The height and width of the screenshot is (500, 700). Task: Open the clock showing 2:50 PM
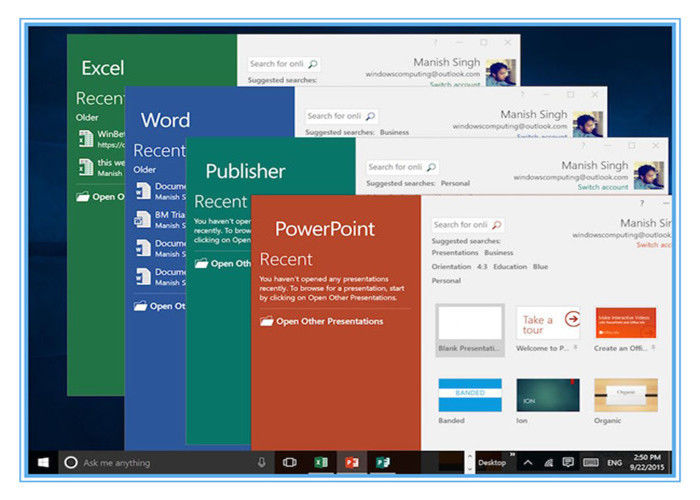click(x=647, y=462)
